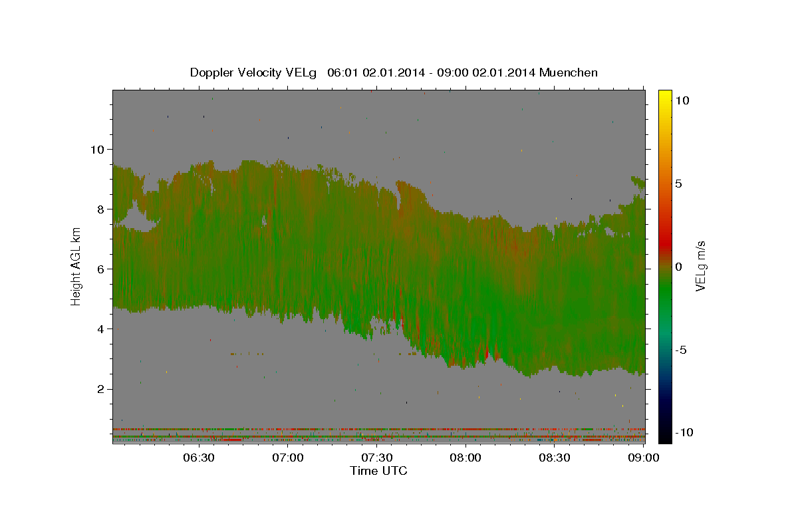Click the colorbar '5' value label
The height and width of the screenshot is (532, 798).
pyautogui.click(x=679, y=183)
